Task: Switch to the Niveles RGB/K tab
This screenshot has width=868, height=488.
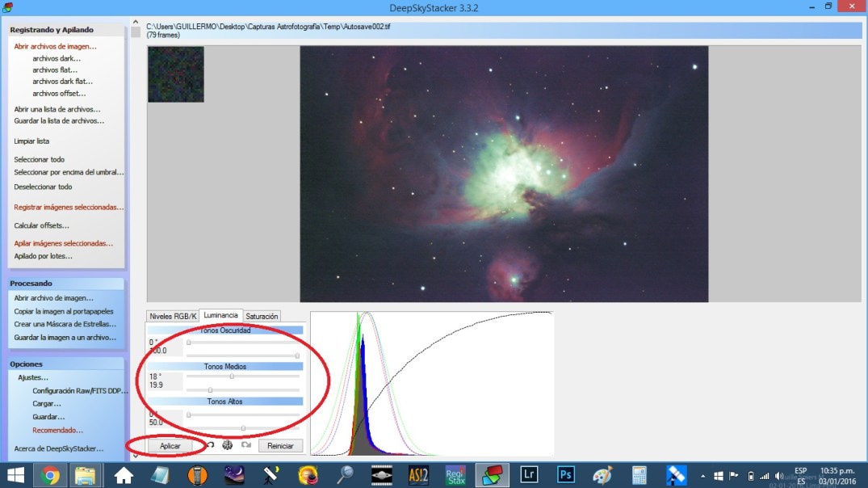Action: click(173, 316)
